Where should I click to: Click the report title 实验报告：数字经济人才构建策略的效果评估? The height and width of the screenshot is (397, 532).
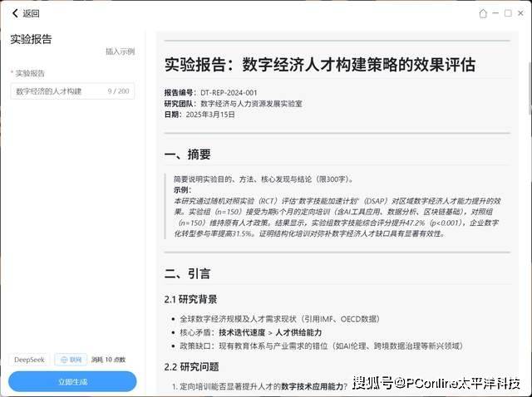click(319, 65)
